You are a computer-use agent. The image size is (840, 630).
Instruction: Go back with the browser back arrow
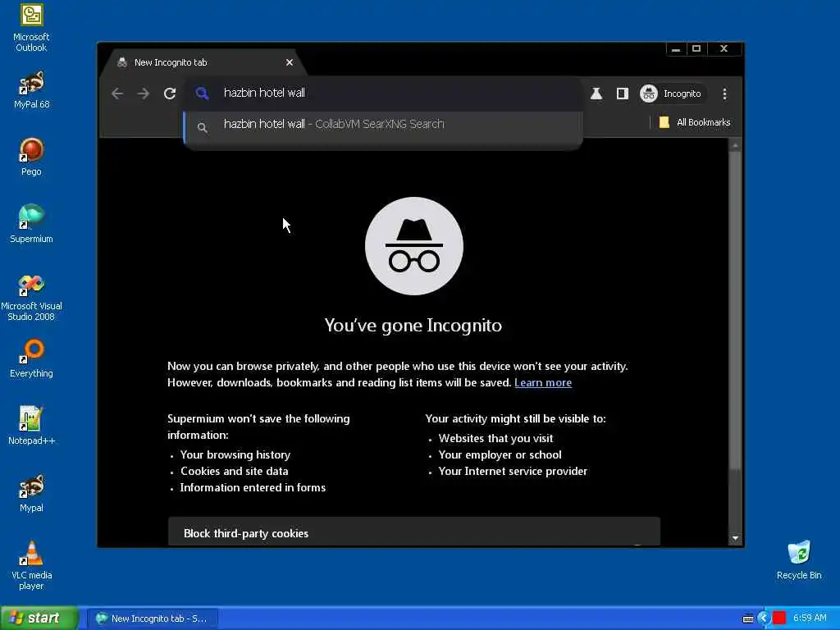117,94
